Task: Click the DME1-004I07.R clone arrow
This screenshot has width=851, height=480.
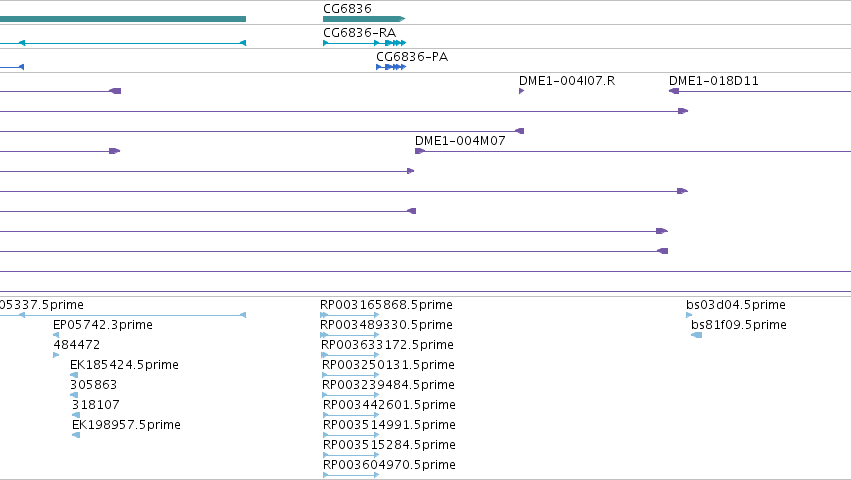Action: pos(522,91)
